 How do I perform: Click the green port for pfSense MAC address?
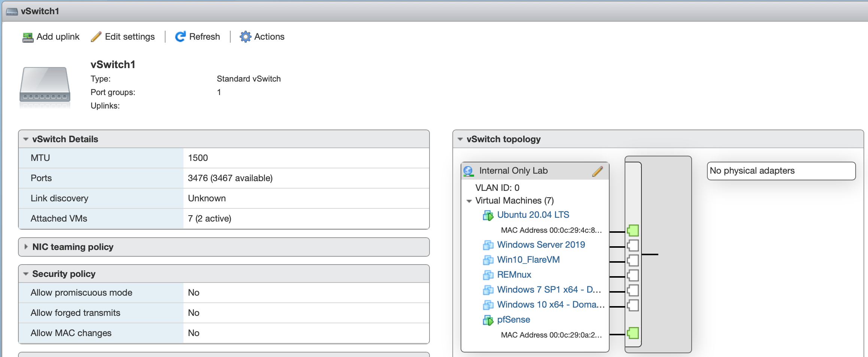(633, 333)
